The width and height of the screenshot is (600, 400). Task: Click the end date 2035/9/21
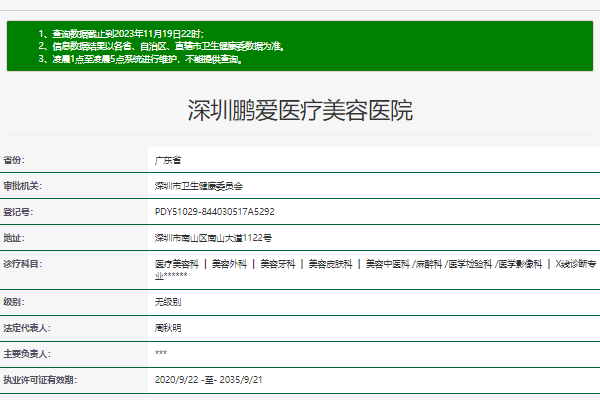(241, 380)
